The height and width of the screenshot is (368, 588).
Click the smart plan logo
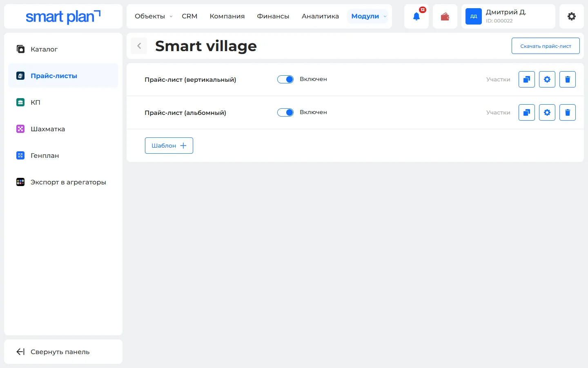pos(63,16)
